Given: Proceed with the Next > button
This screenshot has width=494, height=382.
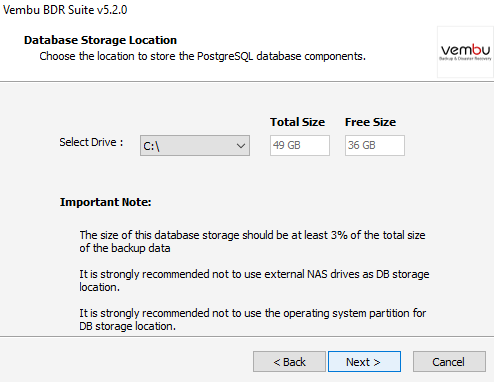Looking at the screenshot, I should coord(364,362).
